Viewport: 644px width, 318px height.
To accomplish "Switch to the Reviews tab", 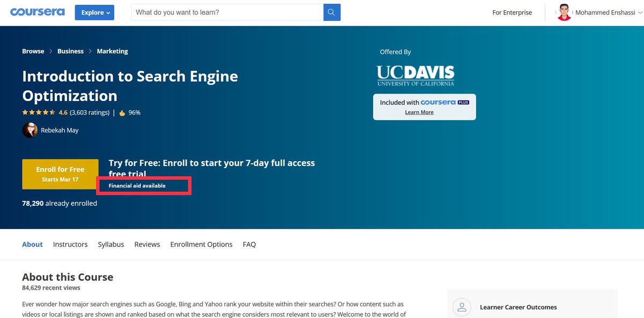I will 147,244.
